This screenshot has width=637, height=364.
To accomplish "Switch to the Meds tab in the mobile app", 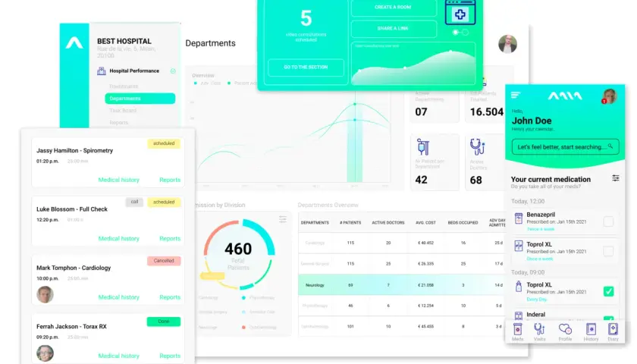I will [x=517, y=332].
